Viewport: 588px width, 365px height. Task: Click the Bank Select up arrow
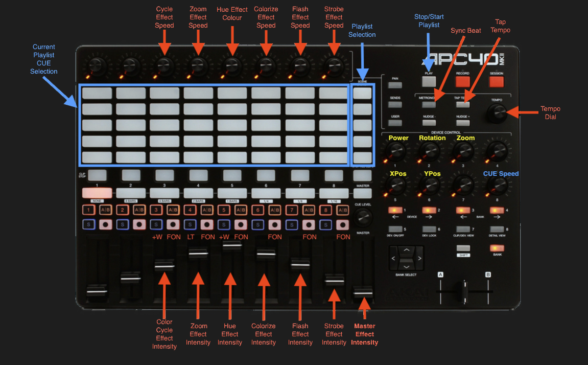point(407,250)
